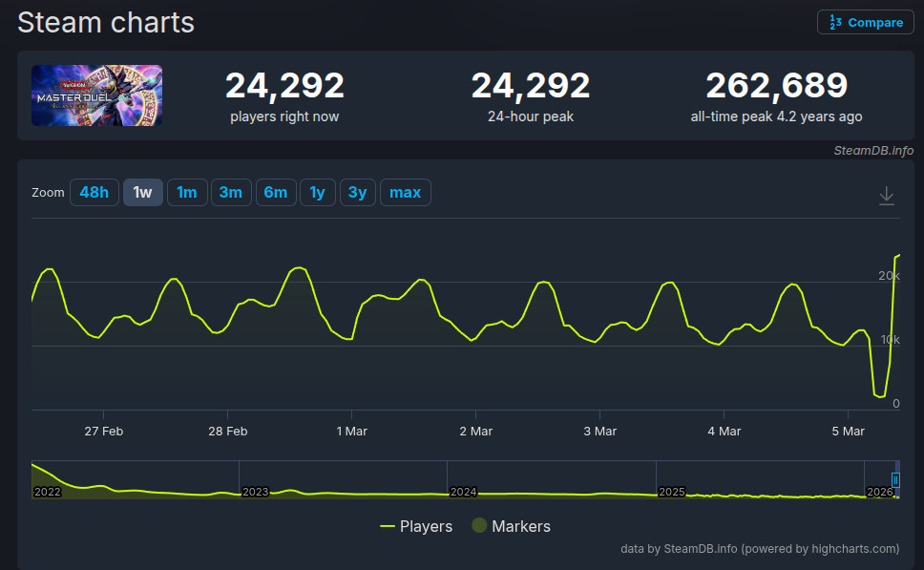Click the navigator timeline at 2025
This screenshot has width=924, height=570.
(x=672, y=492)
